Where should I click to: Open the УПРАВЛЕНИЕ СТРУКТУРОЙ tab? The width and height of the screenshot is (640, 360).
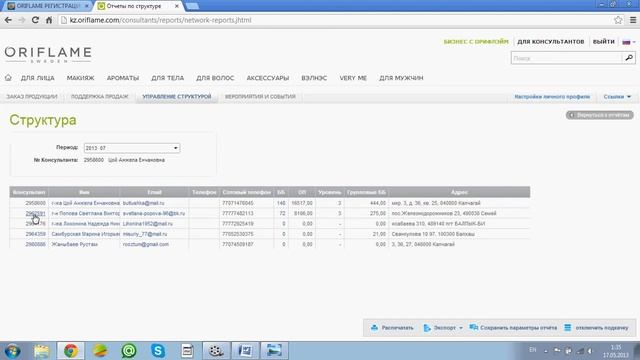click(177, 97)
